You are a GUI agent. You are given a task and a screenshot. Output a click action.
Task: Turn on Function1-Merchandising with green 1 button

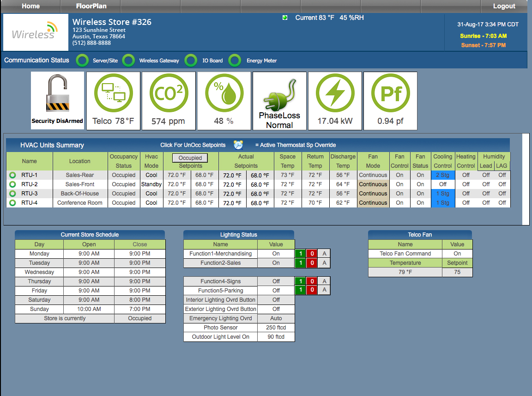[300, 254]
